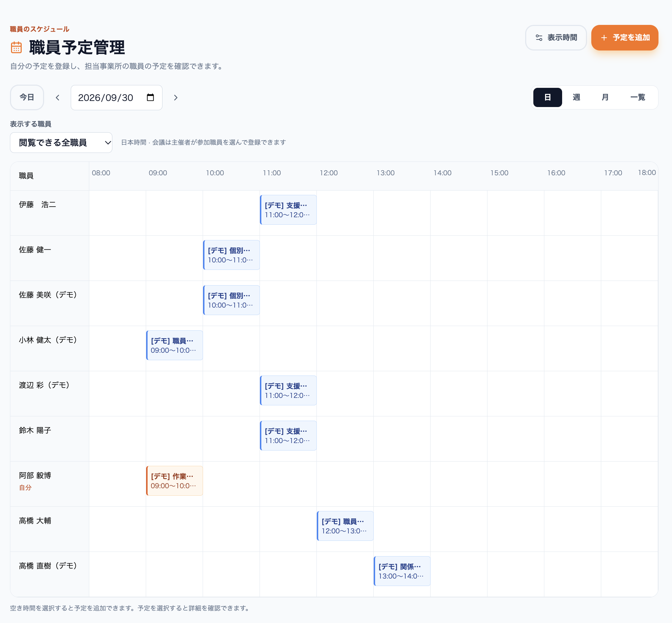Switch to 週 view
This screenshot has height=623, width=672.
[576, 97]
